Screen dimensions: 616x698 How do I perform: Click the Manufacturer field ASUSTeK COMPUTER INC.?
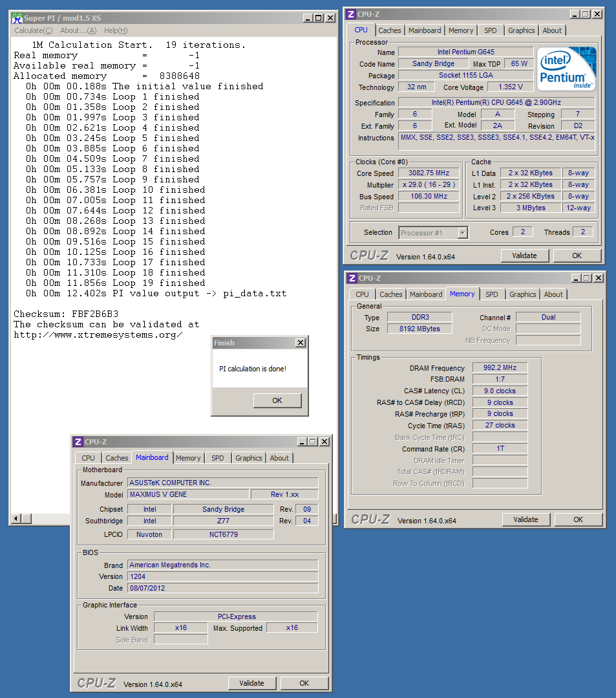[223, 483]
